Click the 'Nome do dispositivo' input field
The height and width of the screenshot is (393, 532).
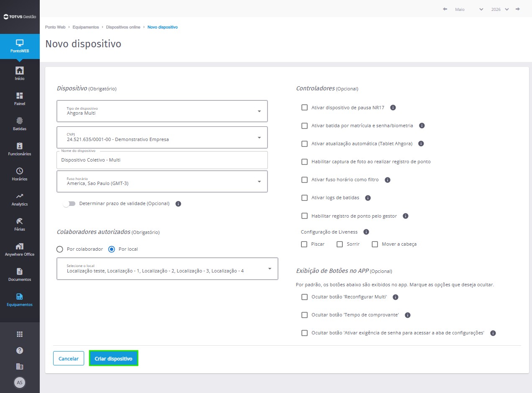[x=162, y=160]
